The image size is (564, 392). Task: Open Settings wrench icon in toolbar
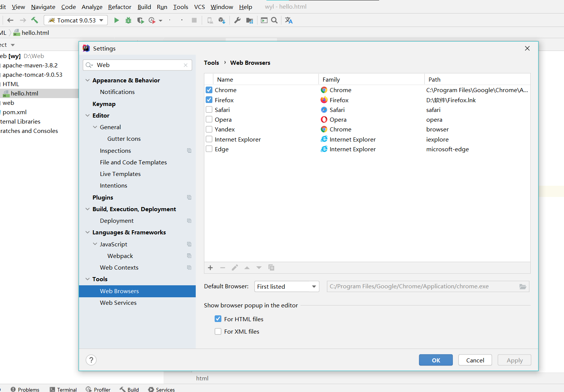[x=237, y=20]
